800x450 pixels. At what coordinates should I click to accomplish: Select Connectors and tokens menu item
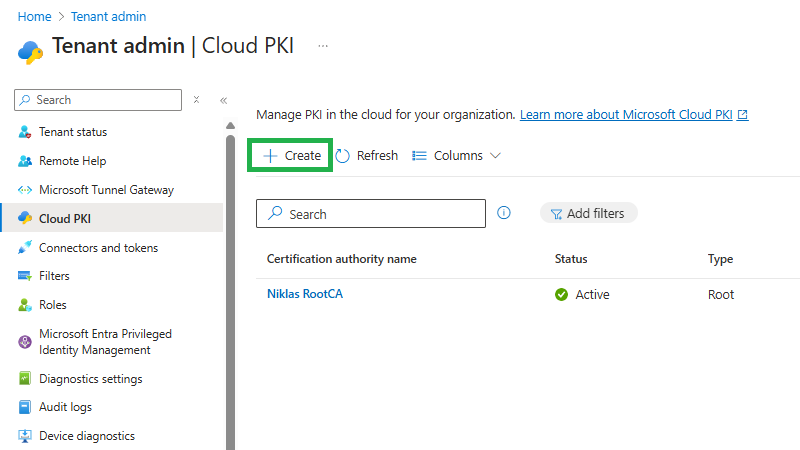point(98,248)
